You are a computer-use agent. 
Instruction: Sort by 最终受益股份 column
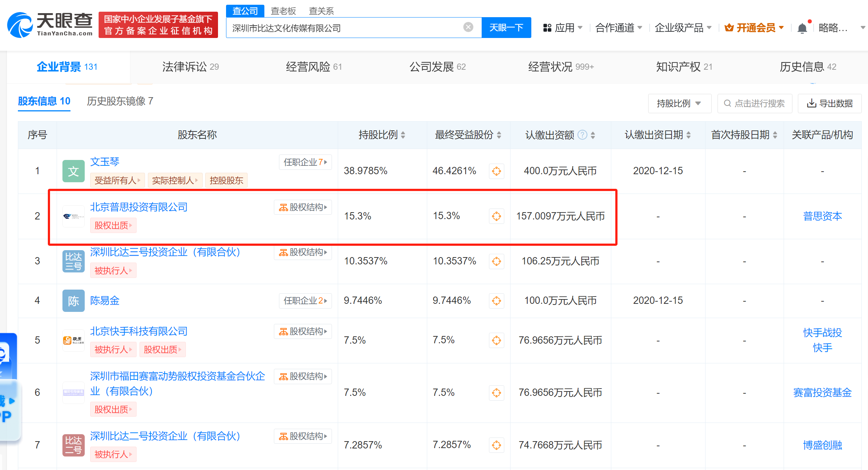[x=499, y=135]
